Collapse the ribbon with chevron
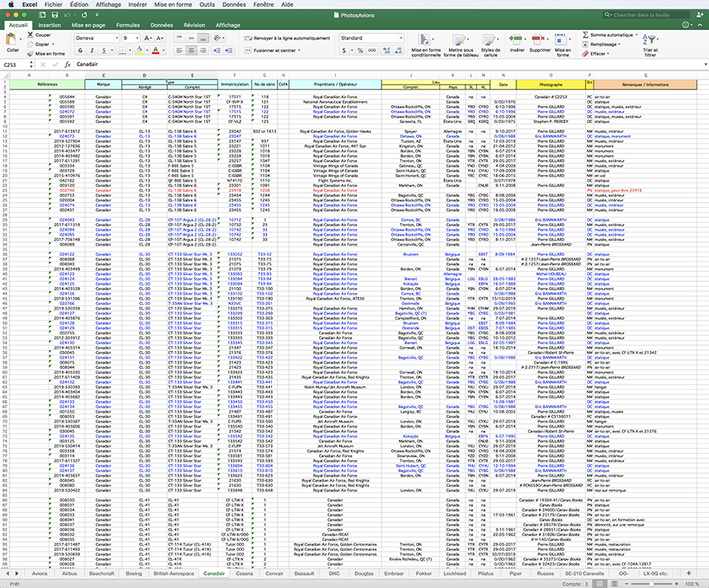Image resolution: width=709 pixels, height=588 pixels. click(700, 25)
